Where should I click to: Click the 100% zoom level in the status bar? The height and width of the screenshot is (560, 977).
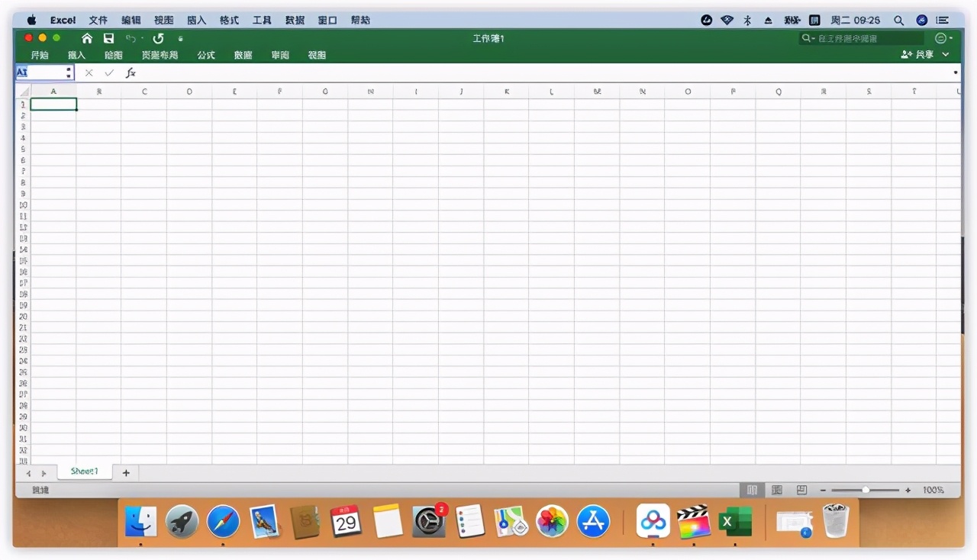pos(933,490)
